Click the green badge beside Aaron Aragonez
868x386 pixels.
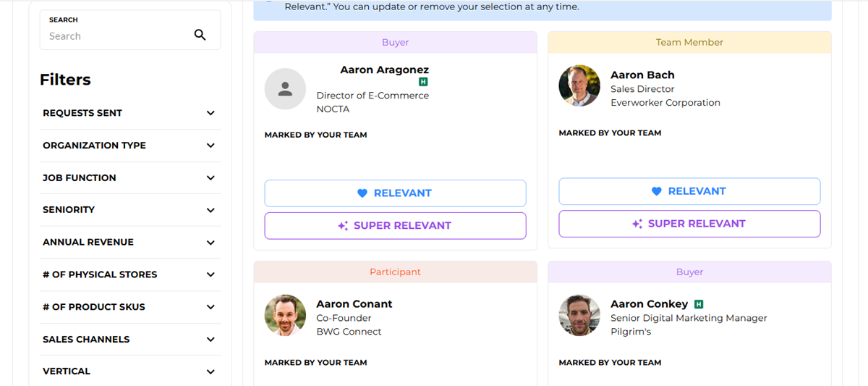(423, 83)
